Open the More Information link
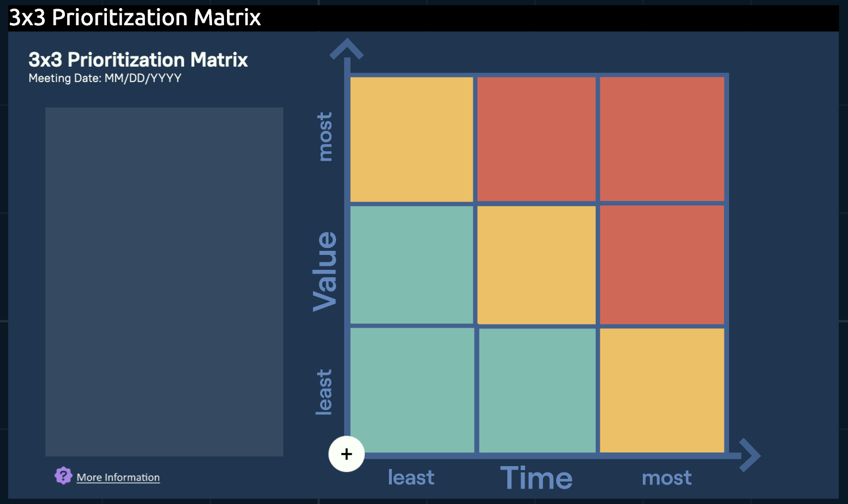Image resolution: width=848 pixels, height=504 pixels. pos(118,477)
